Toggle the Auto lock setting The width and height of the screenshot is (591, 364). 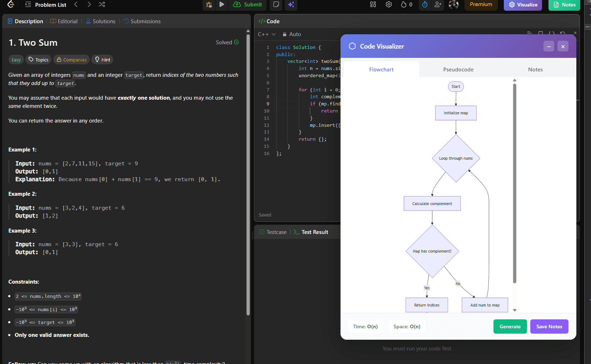[292, 34]
